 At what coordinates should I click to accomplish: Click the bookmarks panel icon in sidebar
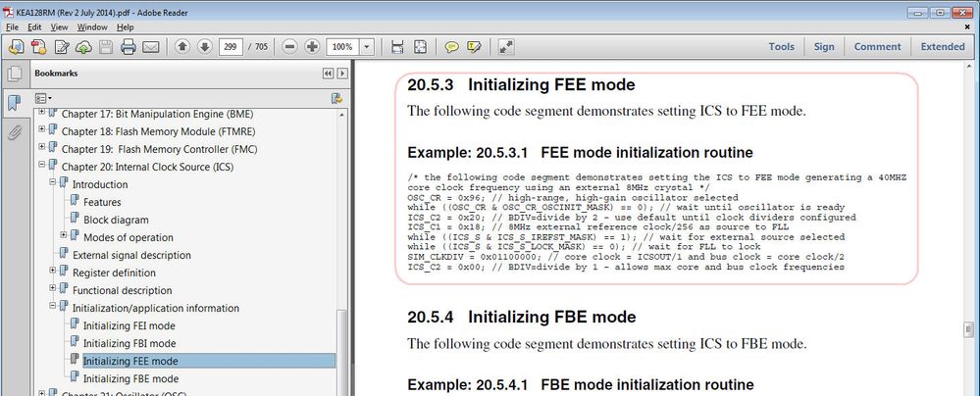tap(14, 103)
